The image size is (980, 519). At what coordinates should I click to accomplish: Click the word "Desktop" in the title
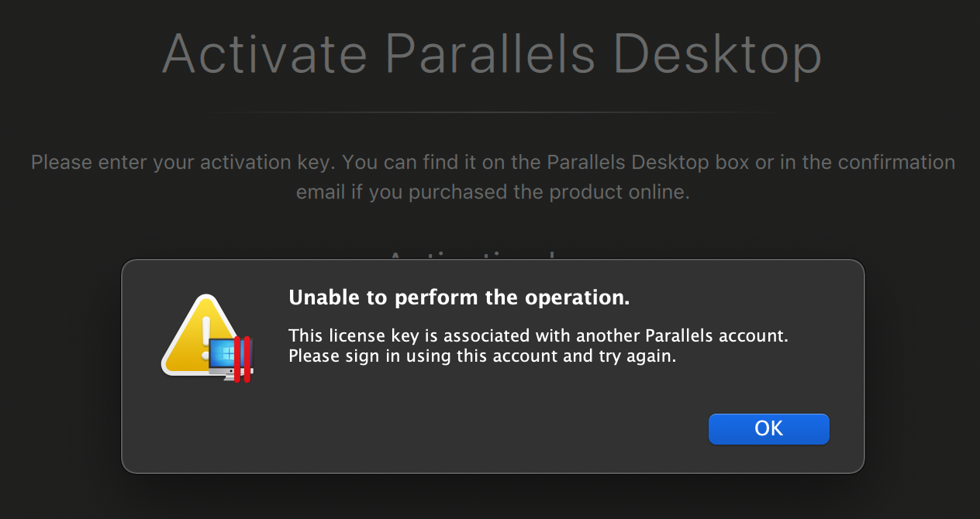tap(717, 54)
